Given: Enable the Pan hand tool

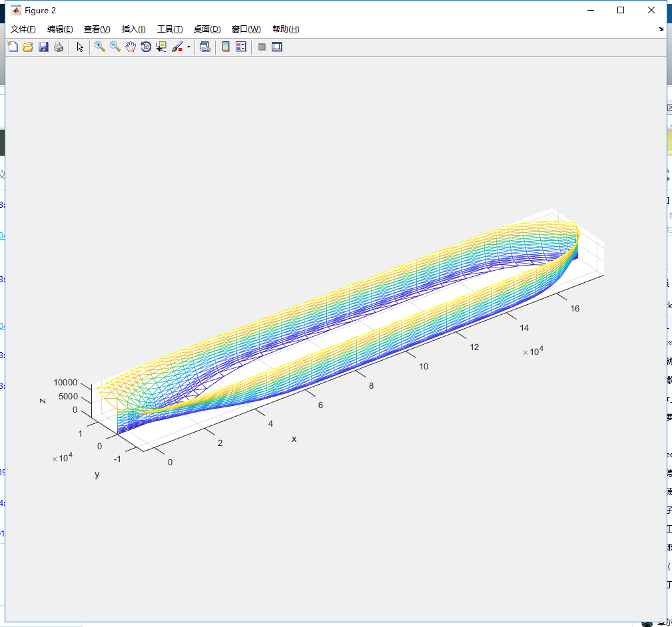Looking at the screenshot, I should 131,47.
